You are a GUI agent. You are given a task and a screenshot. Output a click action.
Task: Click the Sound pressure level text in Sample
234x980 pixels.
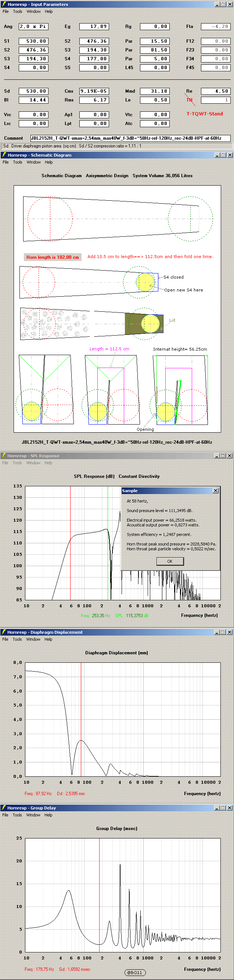tap(159, 511)
